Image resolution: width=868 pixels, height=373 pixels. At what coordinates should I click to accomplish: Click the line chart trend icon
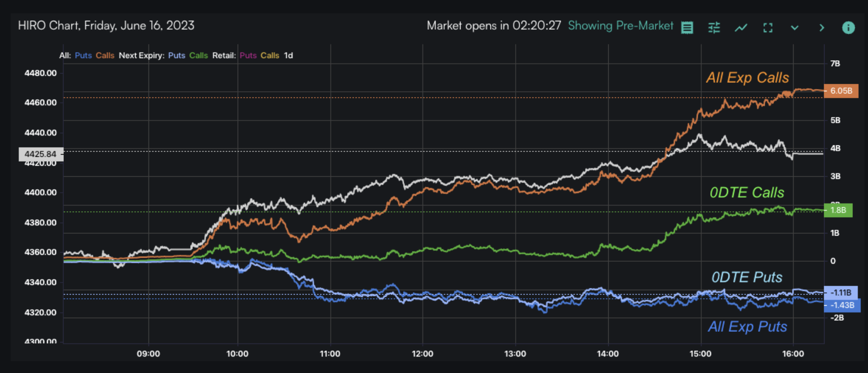click(741, 27)
